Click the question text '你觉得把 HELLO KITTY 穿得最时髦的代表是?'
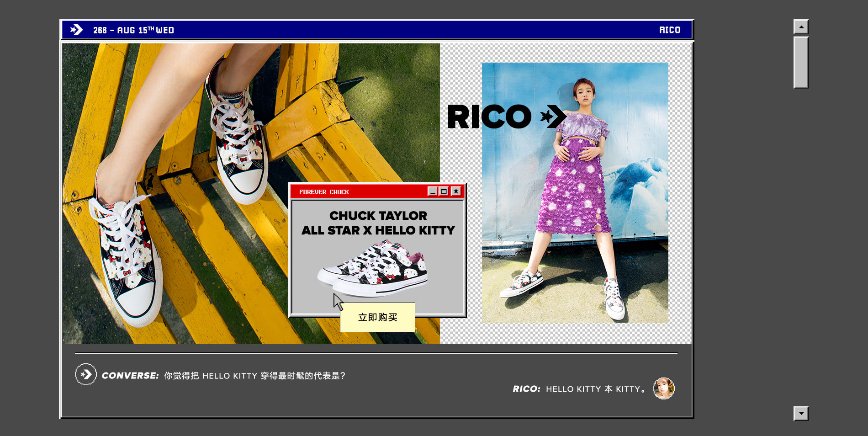The height and width of the screenshot is (436, 868). 255,376
